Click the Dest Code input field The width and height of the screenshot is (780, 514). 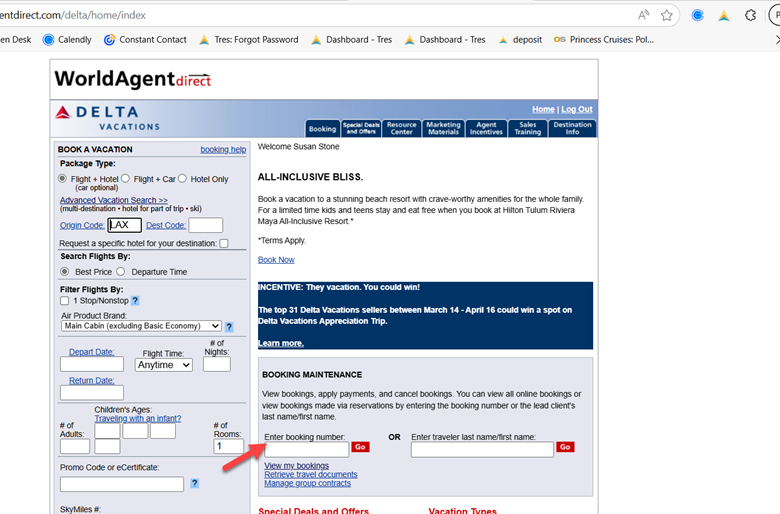pos(205,225)
